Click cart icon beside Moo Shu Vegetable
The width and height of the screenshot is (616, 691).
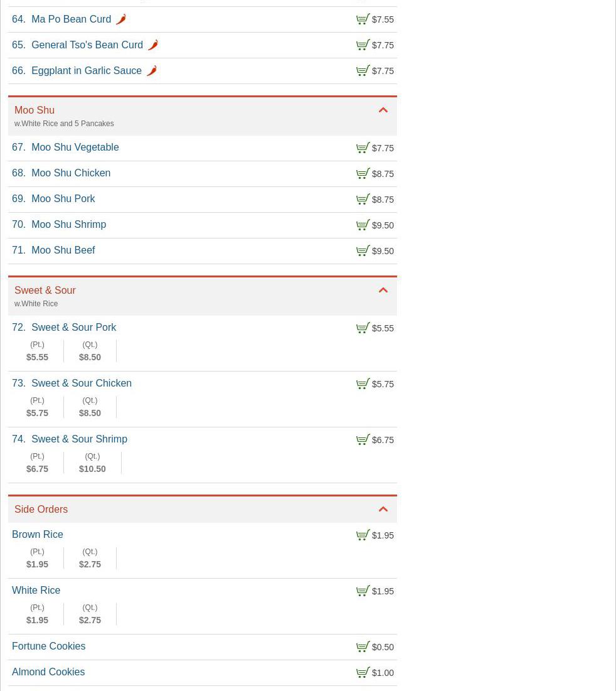click(363, 148)
